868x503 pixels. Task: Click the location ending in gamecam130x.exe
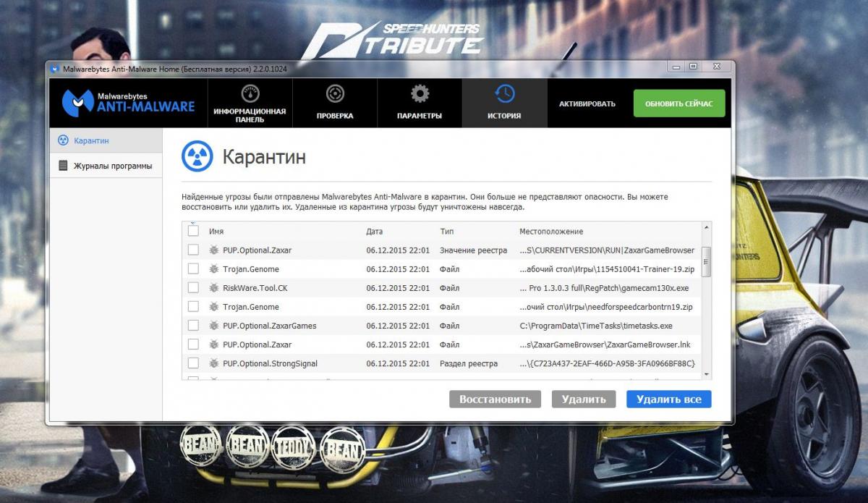coord(604,288)
